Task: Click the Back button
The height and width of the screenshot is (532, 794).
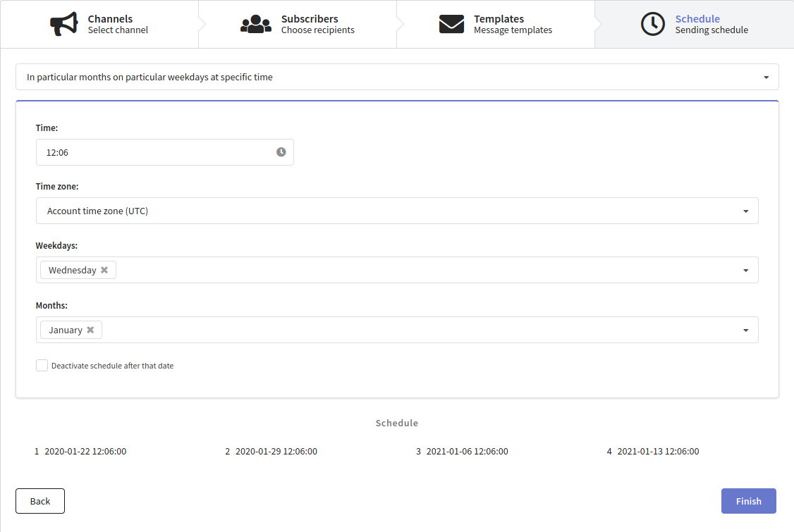Action: click(x=40, y=501)
